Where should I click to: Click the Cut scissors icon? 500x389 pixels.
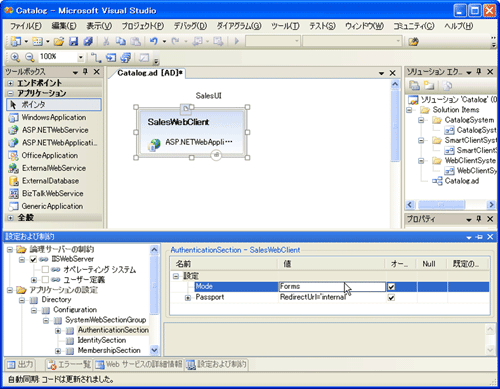tap(106, 41)
